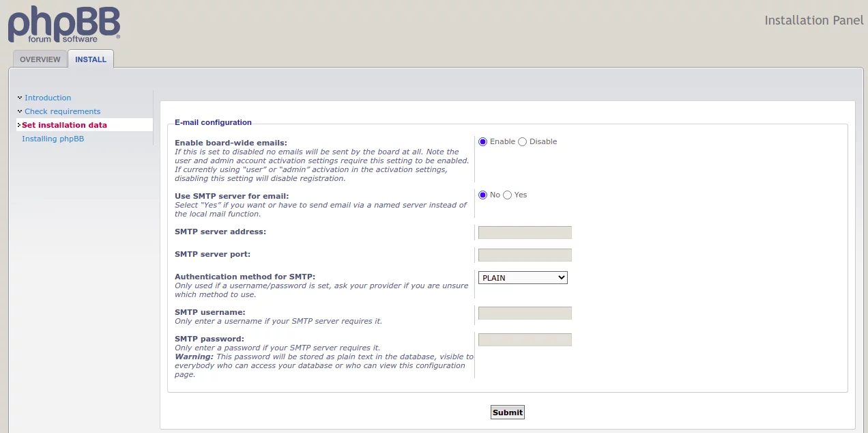
Task: Select the Install tab
Action: pyautogui.click(x=91, y=59)
